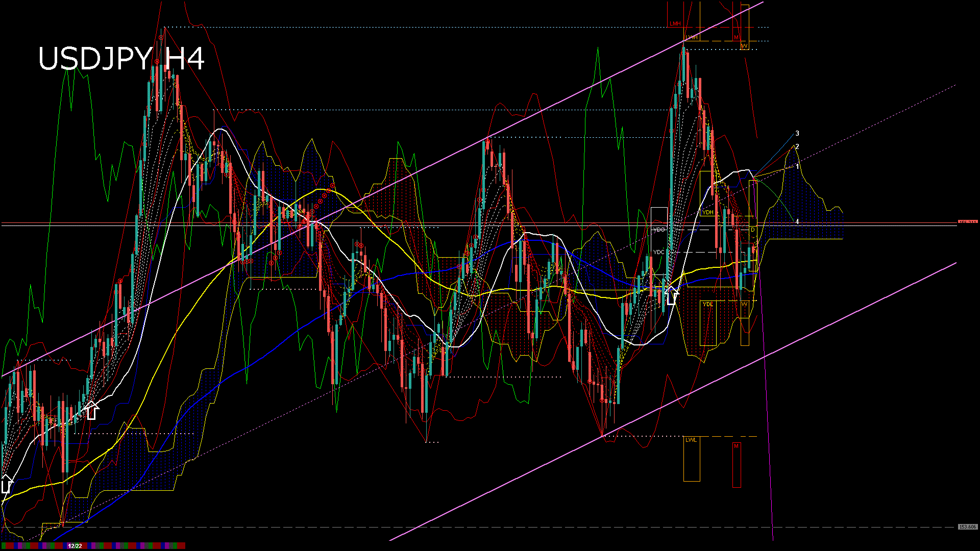Click the white up arrow near LWH rally start
The image size is (980, 551).
[671, 296]
